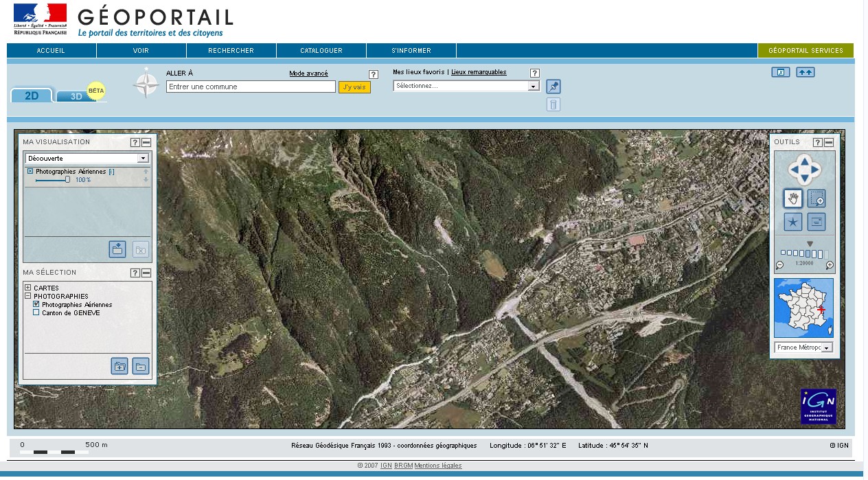Open the IGN footer link
The height and width of the screenshot is (480, 868).
(386, 466)
